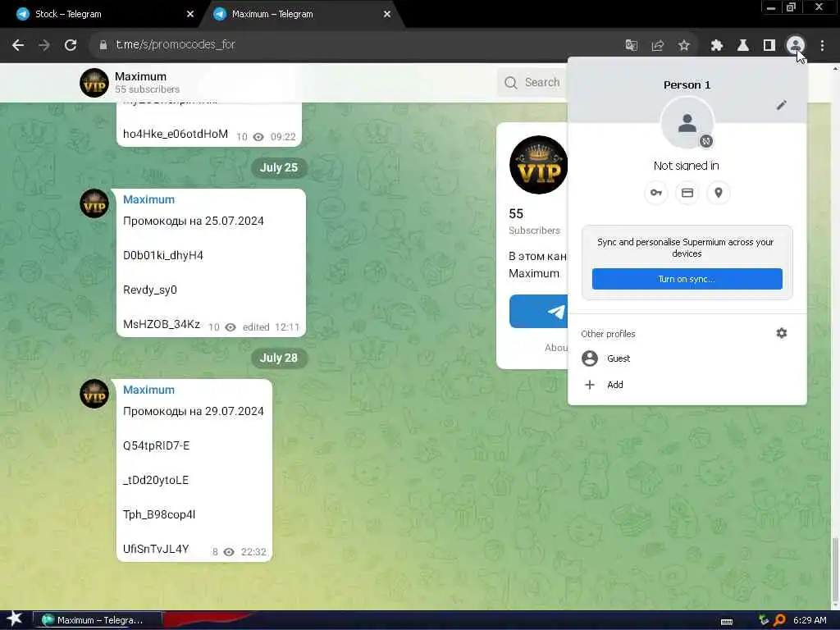Click the green network tray icon
The width and height of the screenshot is (840, 630).
(x=764, y=620)
